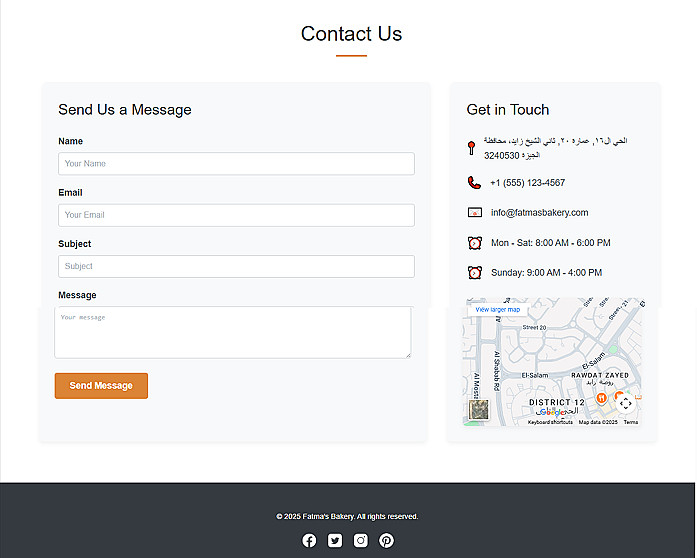Focus the Your message text area
The image size is (697, 558).
click(x=233, y=332)
